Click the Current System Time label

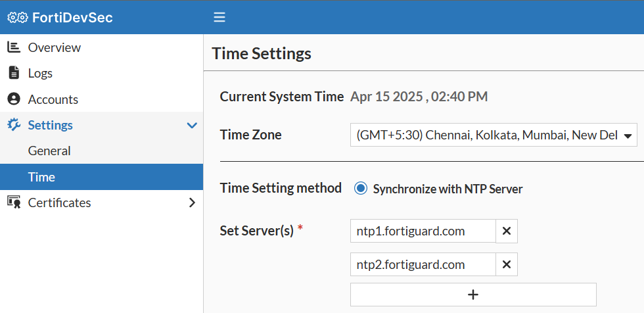tap(282, 97)
